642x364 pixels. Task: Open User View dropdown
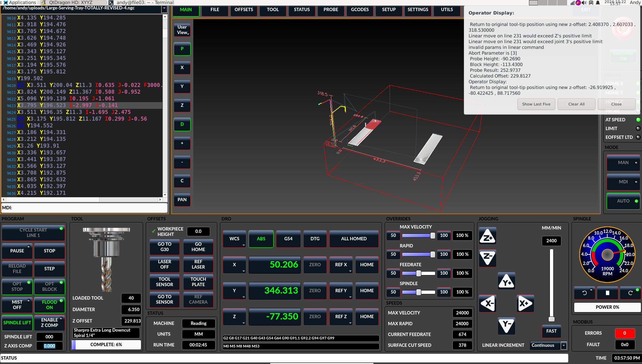tap(182, 30)
